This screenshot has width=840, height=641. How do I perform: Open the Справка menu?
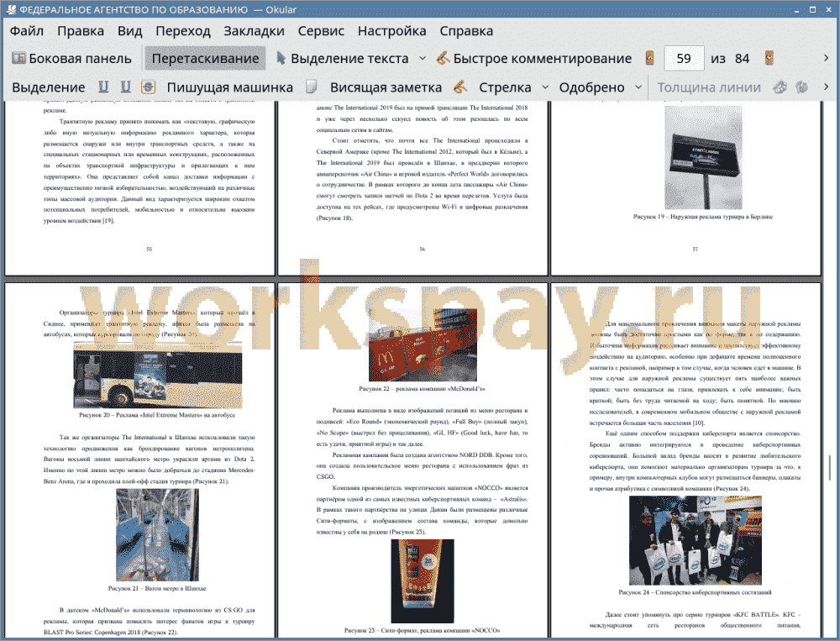[466, 31]
